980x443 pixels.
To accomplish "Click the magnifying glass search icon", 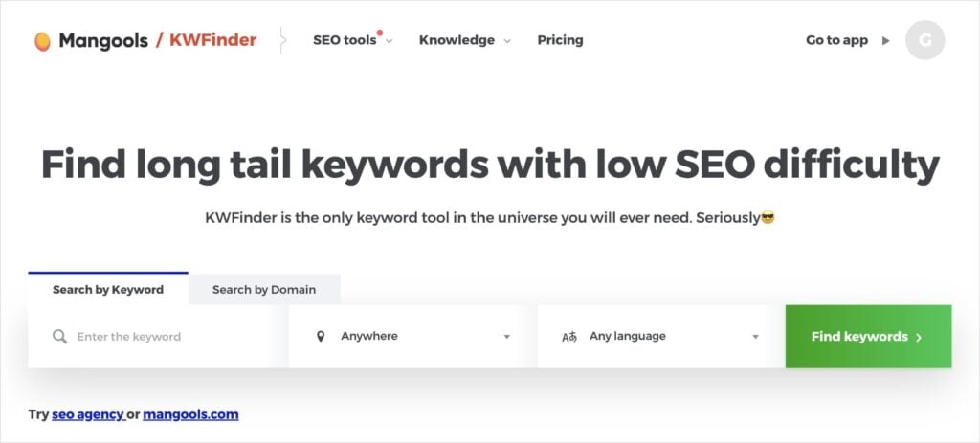I will 59,337.
